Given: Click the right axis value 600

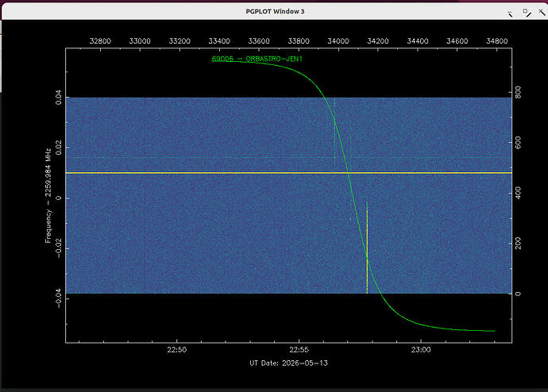Looking at the screenshot, I should coord(518,142).
